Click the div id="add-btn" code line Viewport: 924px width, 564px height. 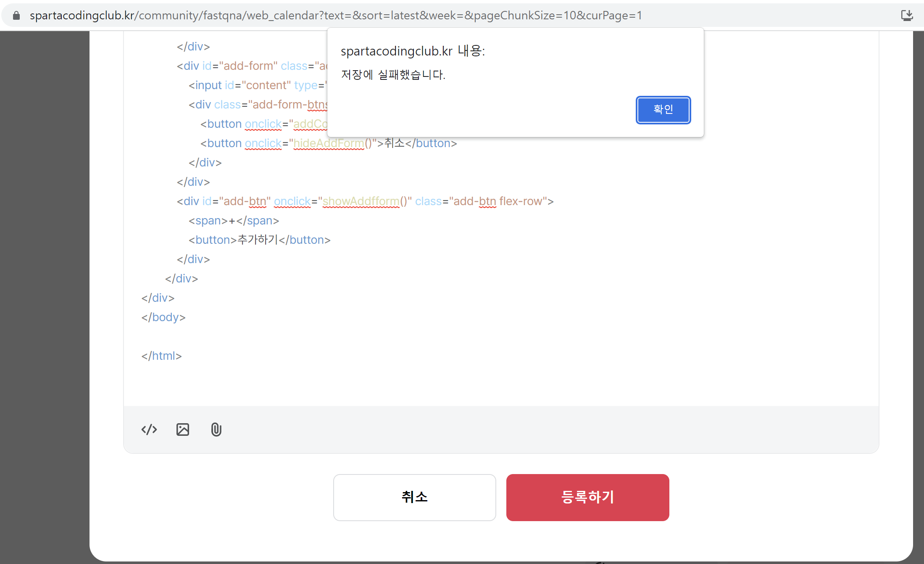(365, 201)
